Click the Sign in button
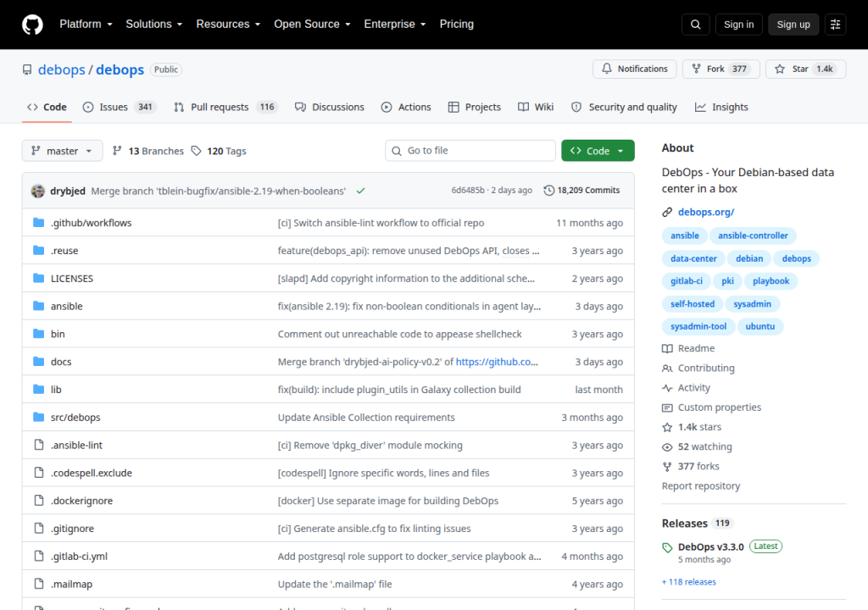This screenshot has width=868, height=610. click(x=738, y=25)
